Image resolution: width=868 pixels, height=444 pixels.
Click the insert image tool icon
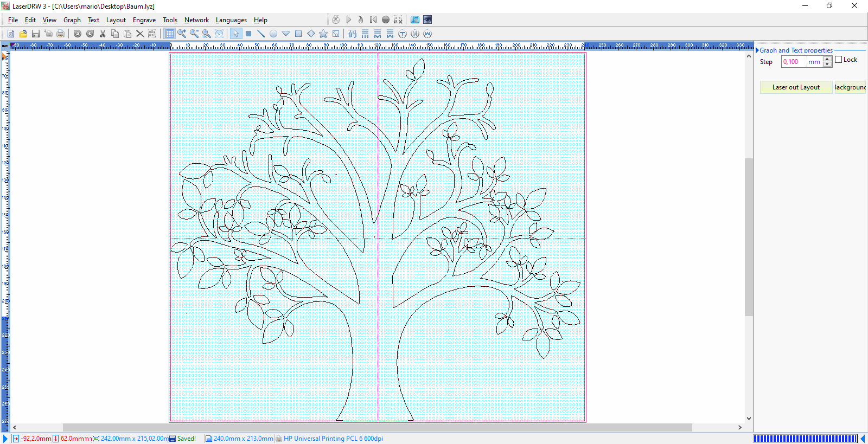[336, 34]
